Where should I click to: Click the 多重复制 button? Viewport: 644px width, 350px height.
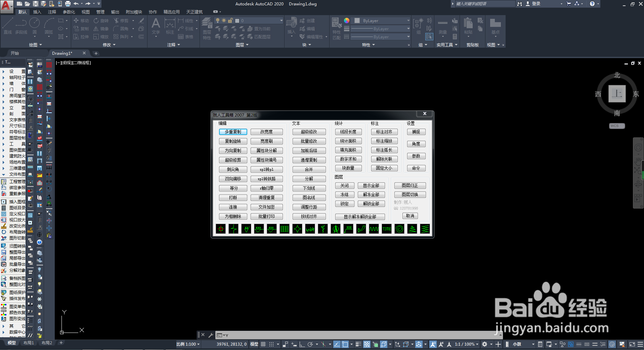pos(233,132)
